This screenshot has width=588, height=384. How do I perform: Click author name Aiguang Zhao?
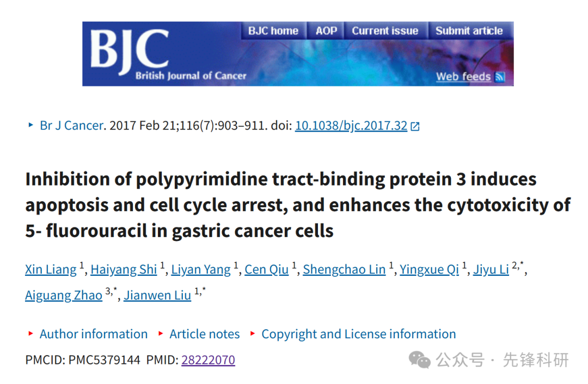tap(64, 295)
